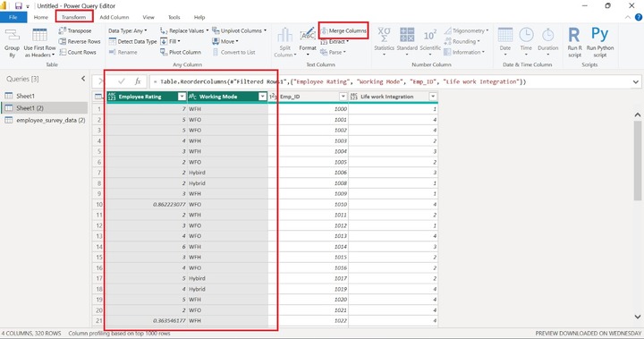Expand the Data Type Any dropdown
The width and height of the screenshot is (644, 339).
128,30
